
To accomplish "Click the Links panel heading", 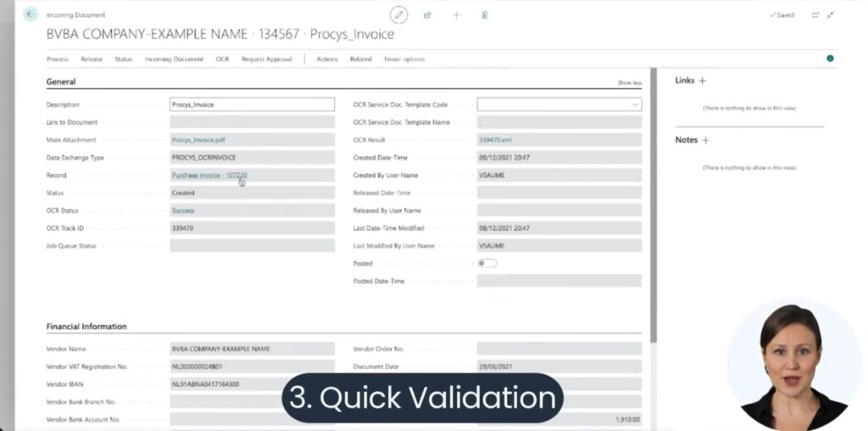I will [684, 81].
